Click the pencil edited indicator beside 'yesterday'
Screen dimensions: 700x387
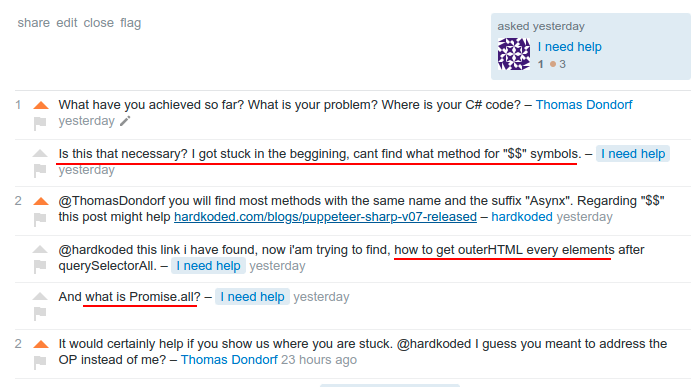(125, 121)
